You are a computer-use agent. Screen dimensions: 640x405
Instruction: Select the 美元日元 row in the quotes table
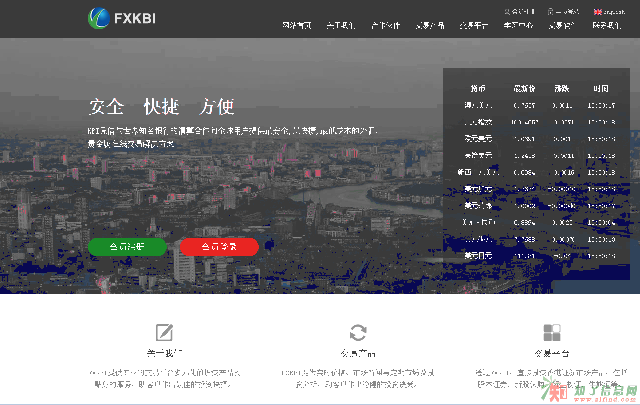[477, 257]
